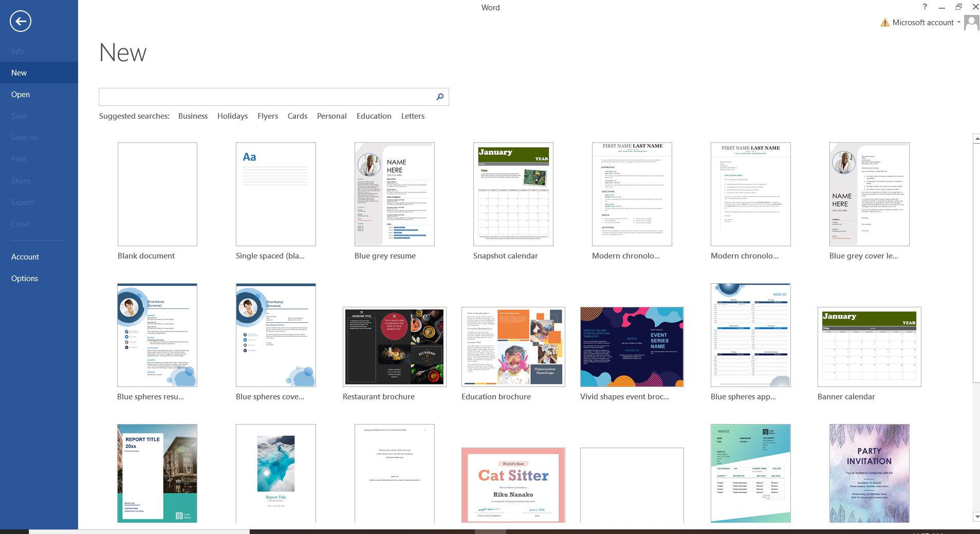Image resolution: width=980 pixels, height=534 pixels.
Task: Open the Blue spheres cover letter template
Action: pos(276,335)
